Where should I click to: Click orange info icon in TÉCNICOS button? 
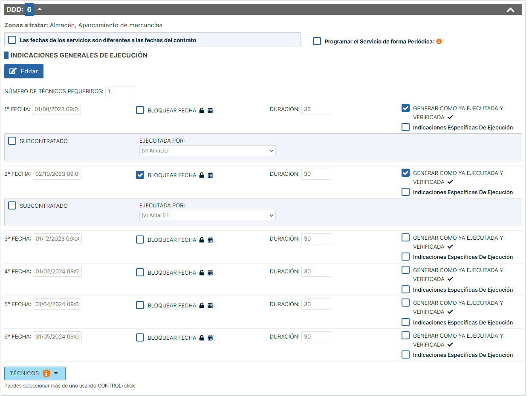(x=46, y=373)
